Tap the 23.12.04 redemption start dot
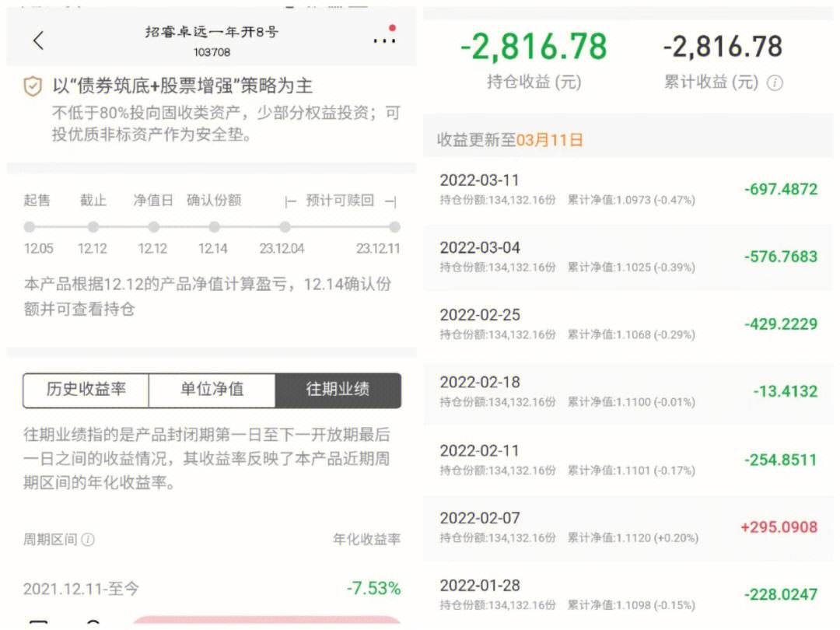The image size is (840, 630). (285, 227)
